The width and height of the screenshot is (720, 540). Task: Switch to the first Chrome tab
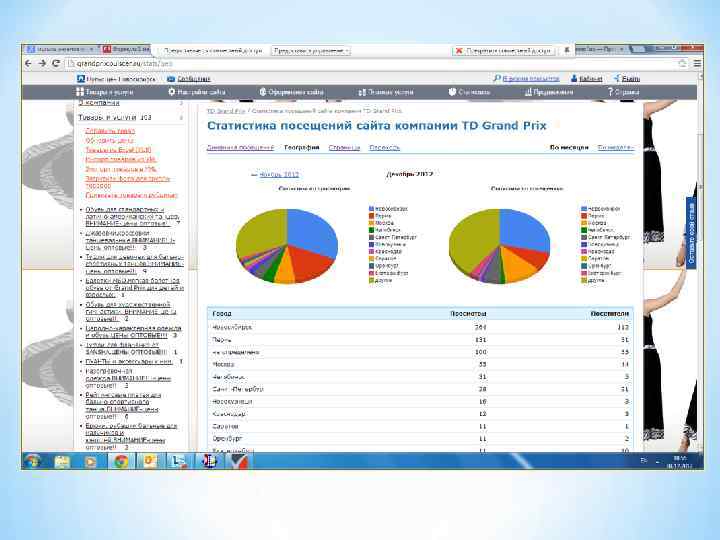tap(61, 49)
